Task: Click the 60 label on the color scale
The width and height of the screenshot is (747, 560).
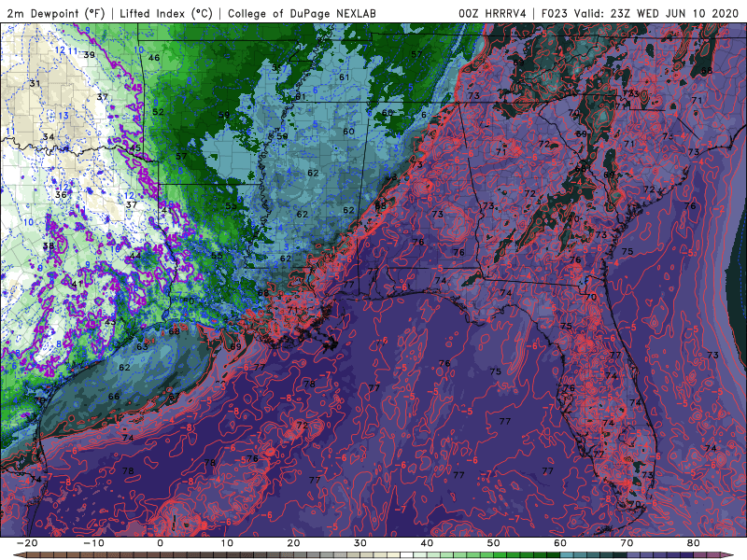Action: (x=560, y=543)
